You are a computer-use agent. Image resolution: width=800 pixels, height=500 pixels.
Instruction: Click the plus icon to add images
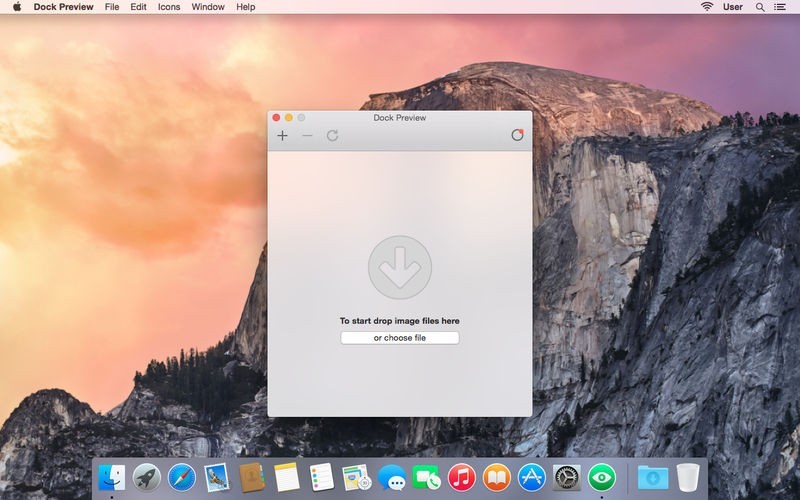click(283, 136)
